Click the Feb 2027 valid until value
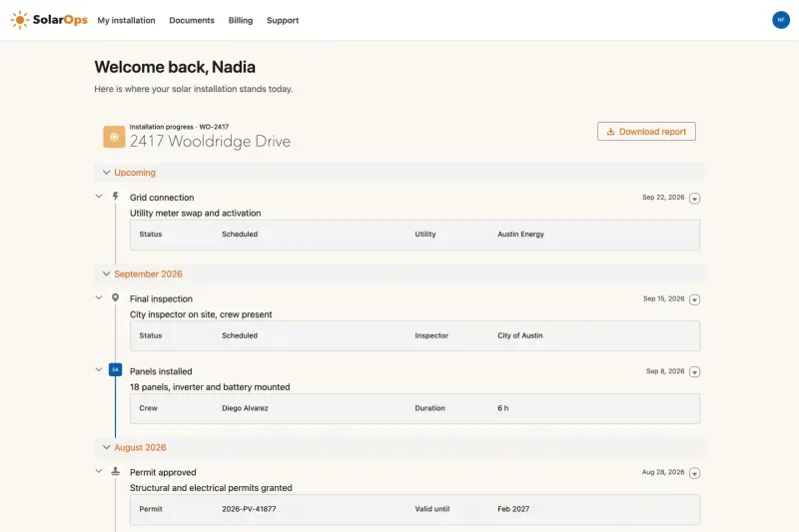The height and width of the screenshot is (532, 799). pos(513,509)
